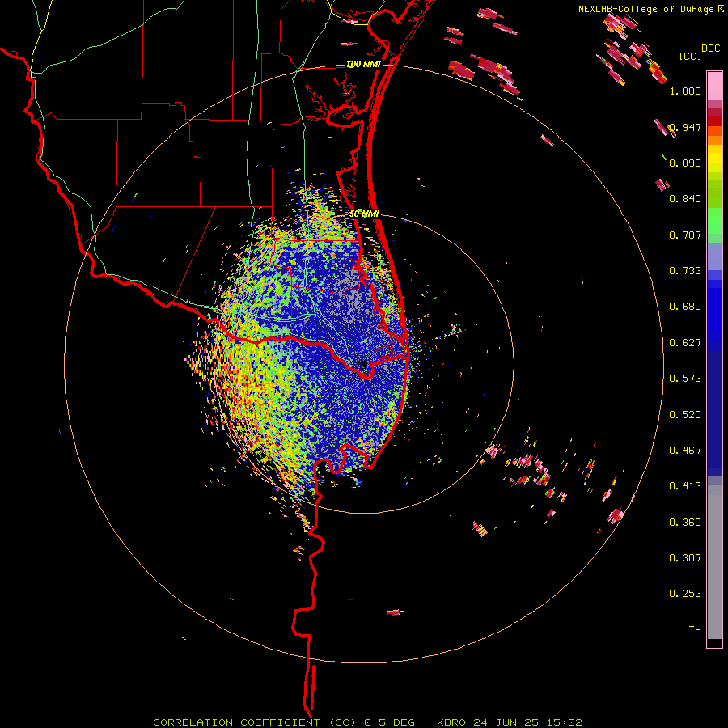
Task: Click the black radar site dot on the map
Action: pyautogui.click(x=364, y=363)
